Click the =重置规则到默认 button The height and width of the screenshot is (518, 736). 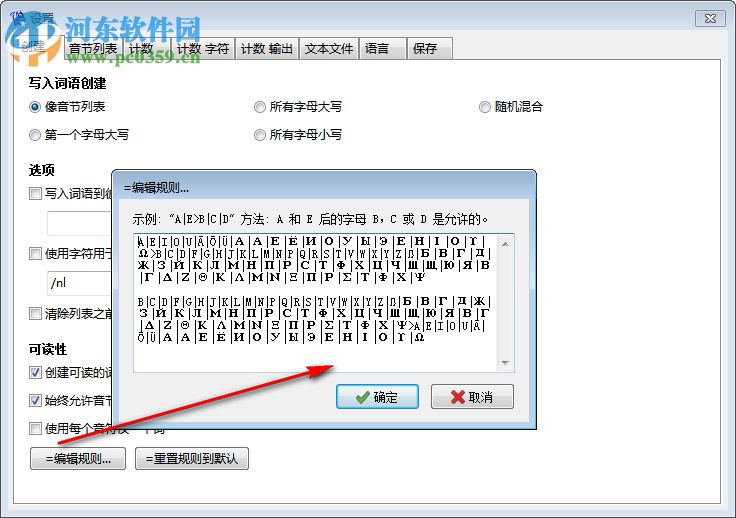point(192,458)
